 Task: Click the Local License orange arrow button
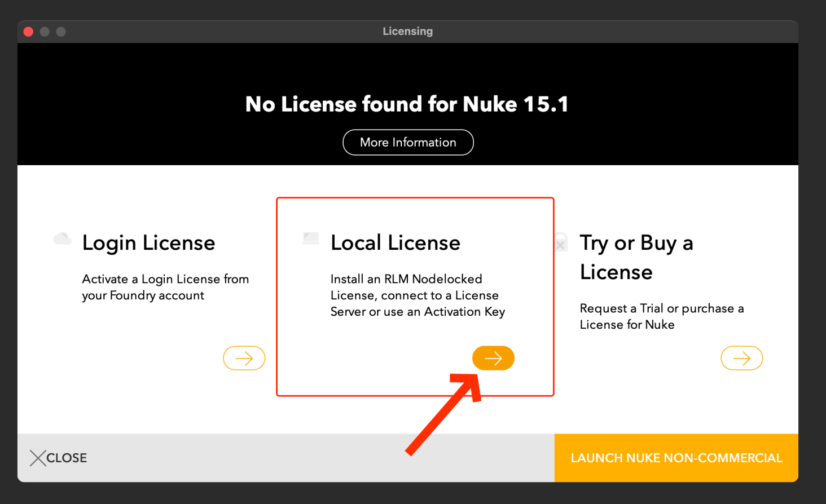tap(493, 358)
